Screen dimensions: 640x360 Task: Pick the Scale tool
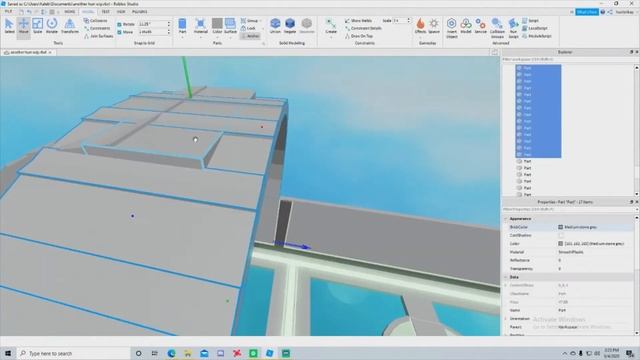(x=38, y=26)
